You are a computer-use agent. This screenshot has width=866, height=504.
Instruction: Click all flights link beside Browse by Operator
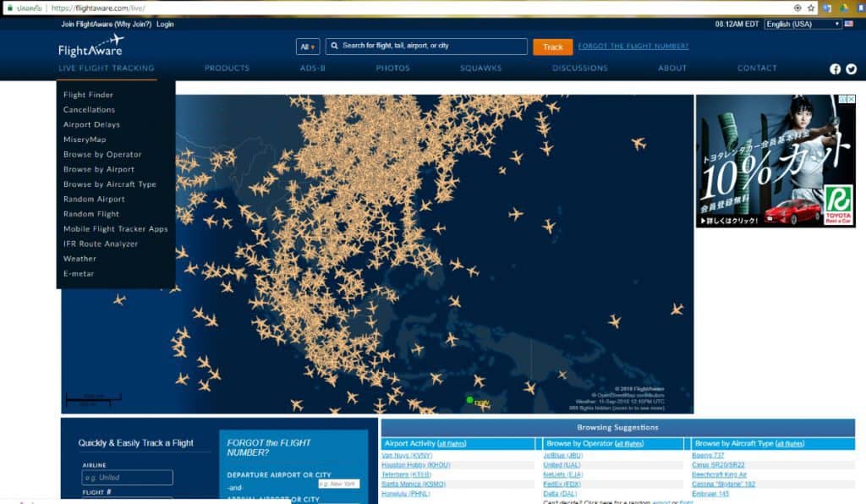click(629, 444)
